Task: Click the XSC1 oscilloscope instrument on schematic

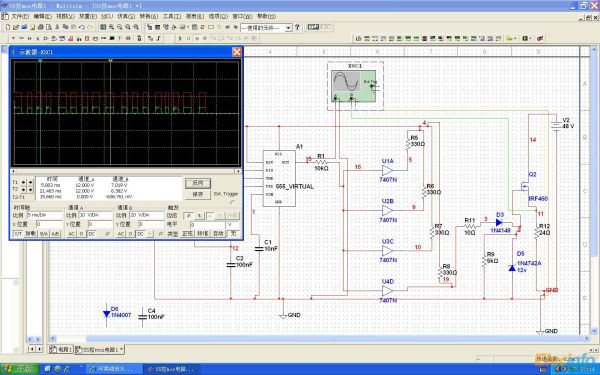Action: click(x=355, y=86)
